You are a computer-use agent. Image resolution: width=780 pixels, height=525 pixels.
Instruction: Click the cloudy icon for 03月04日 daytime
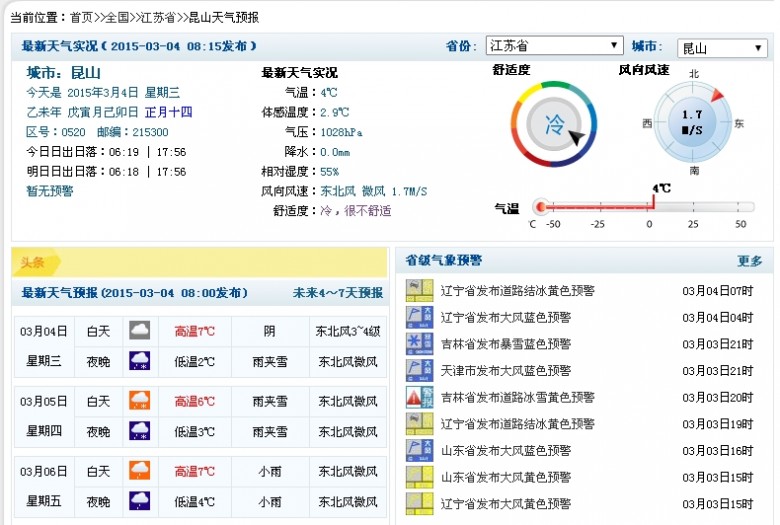140,330
